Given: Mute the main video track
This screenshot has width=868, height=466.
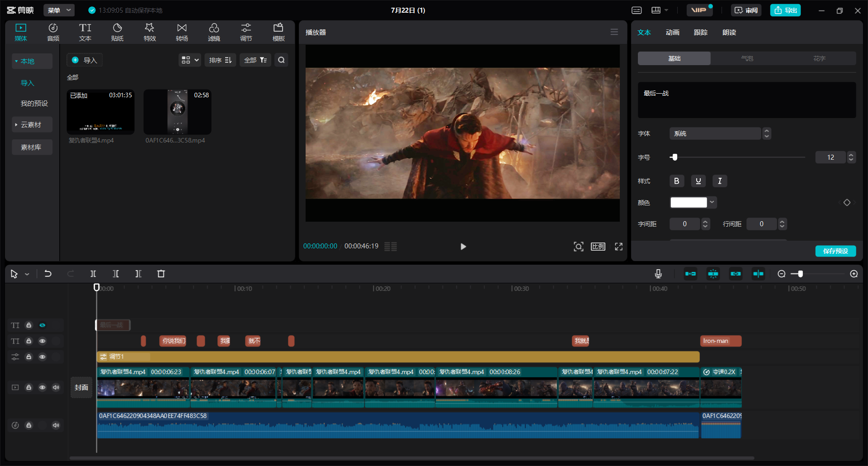Looking at the screenshot, I should [x=56, y=387].
